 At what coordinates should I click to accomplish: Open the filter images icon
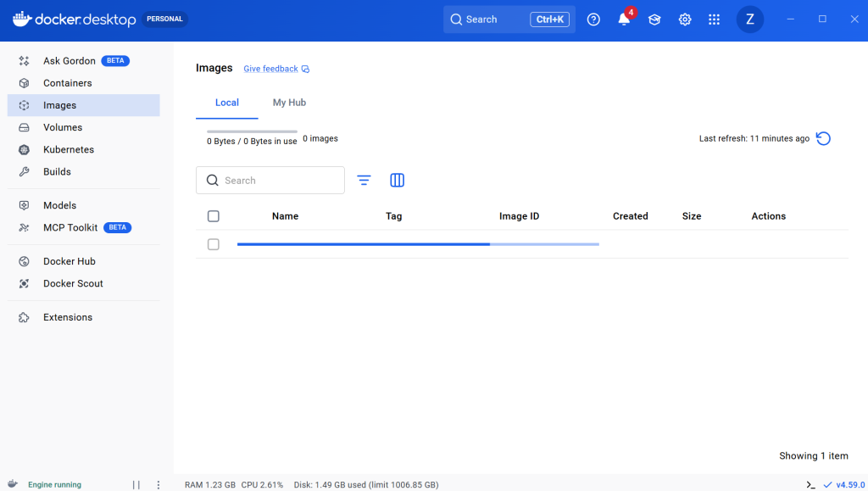(364, 180)
